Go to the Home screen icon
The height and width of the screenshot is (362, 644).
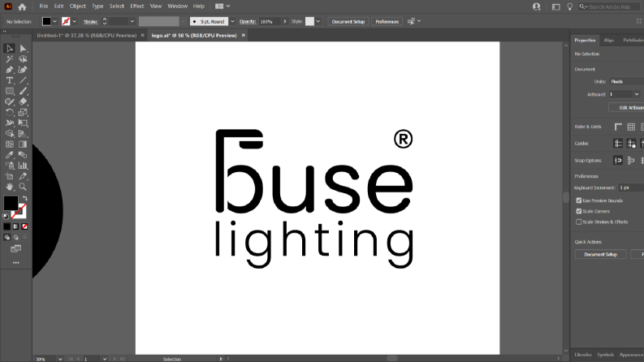22,6
